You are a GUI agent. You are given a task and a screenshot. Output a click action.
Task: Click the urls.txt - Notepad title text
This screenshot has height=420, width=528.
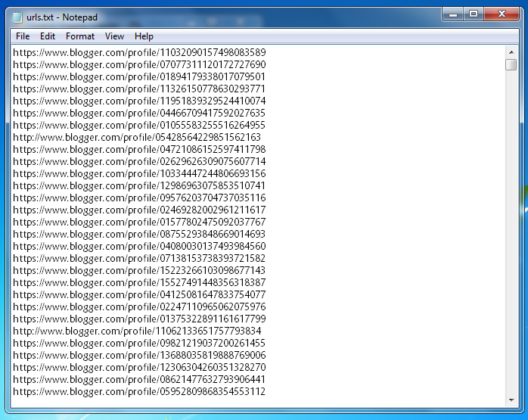tap(62, 17)
